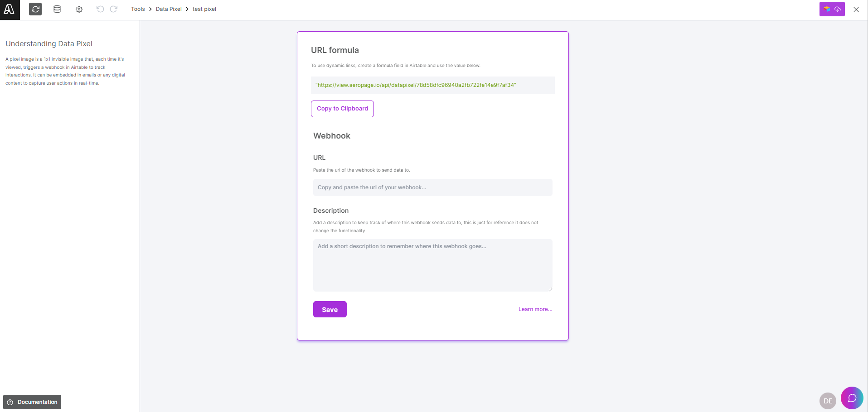Click into the Description text area

[x=432, y=265]
